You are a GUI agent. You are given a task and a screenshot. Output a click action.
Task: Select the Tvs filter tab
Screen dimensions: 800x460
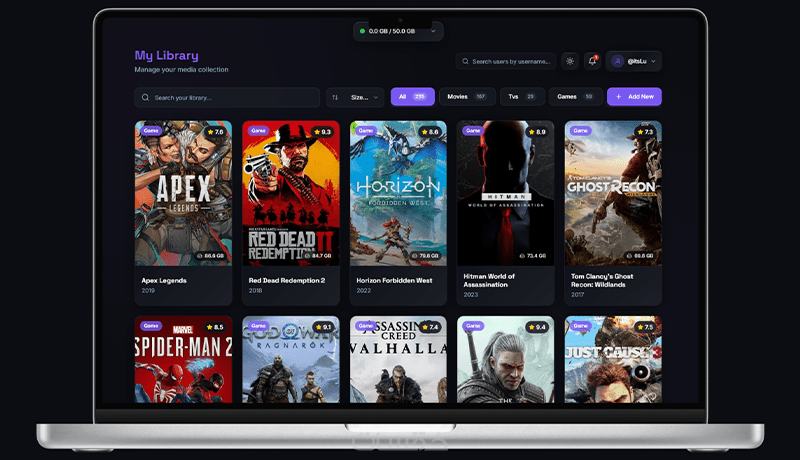click(x=522, y=96)
